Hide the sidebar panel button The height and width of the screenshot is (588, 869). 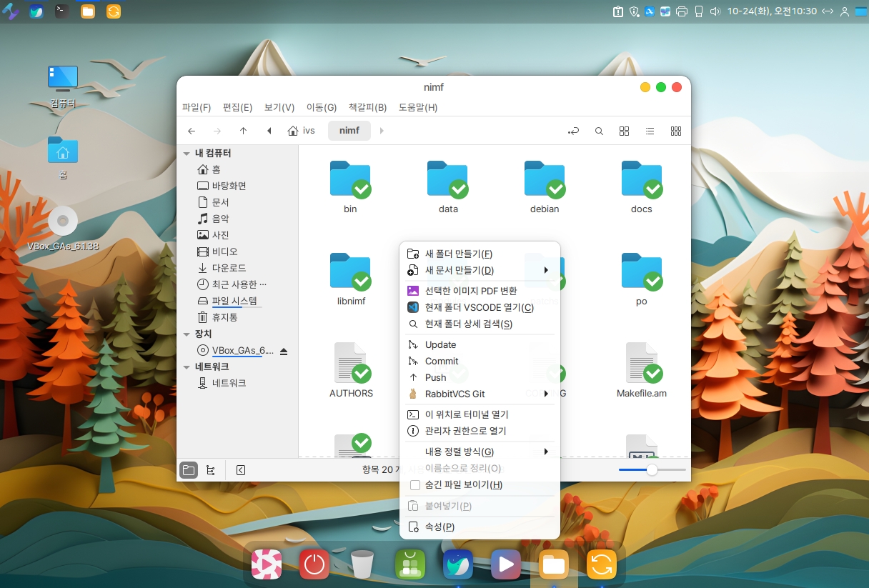tap(241, 470)
